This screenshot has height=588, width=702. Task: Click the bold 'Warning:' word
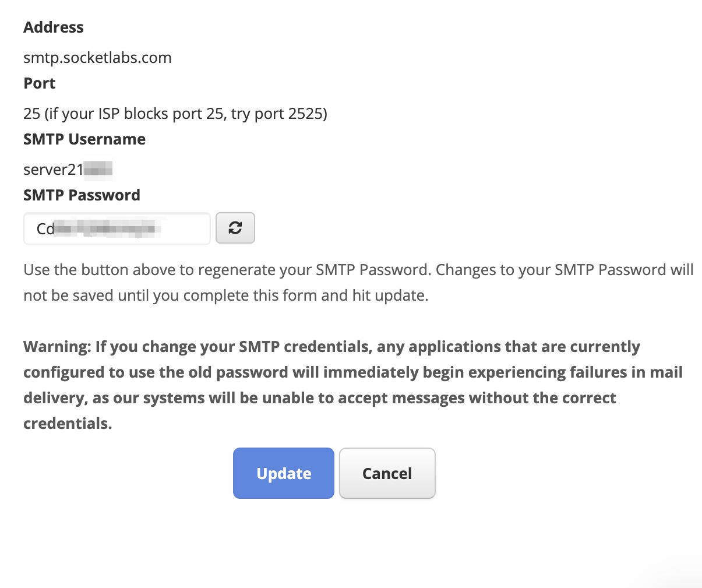point(57,347)
